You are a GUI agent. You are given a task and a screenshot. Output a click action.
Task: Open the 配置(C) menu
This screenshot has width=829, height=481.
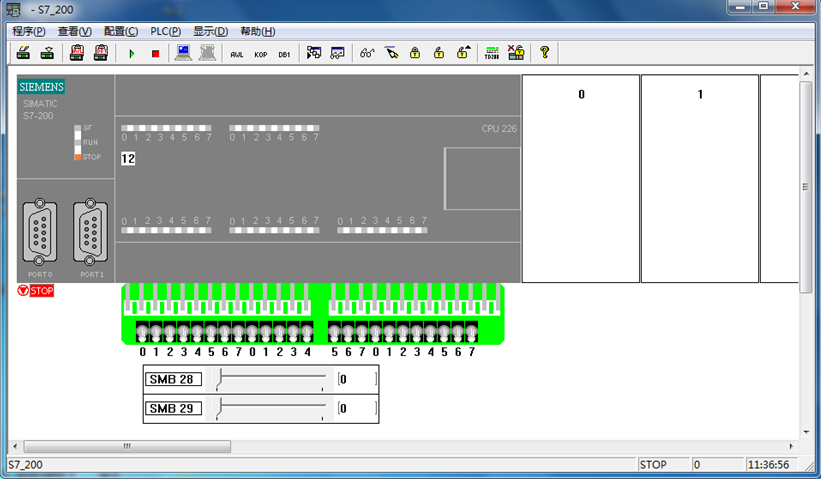click(x=121, y=31)
